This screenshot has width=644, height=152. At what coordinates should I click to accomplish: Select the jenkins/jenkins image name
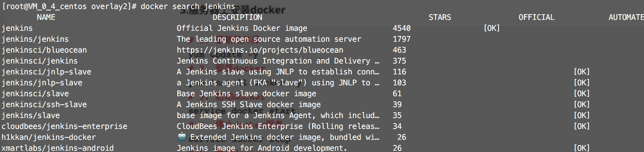point(35,39)
